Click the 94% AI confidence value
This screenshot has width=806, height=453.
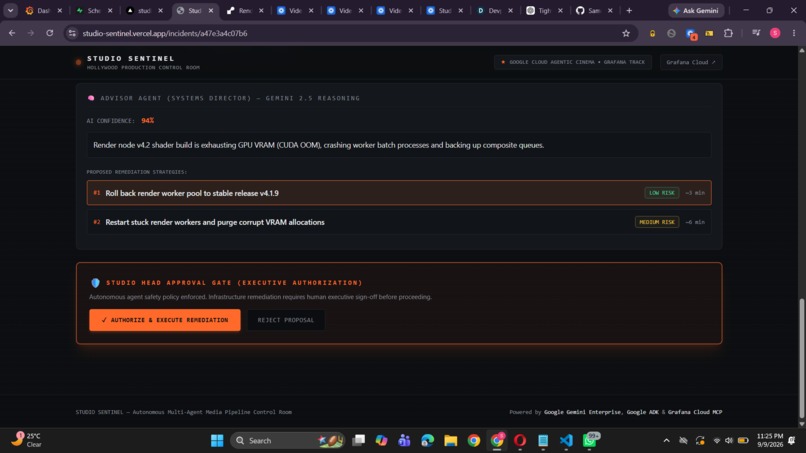click(148, 121)
